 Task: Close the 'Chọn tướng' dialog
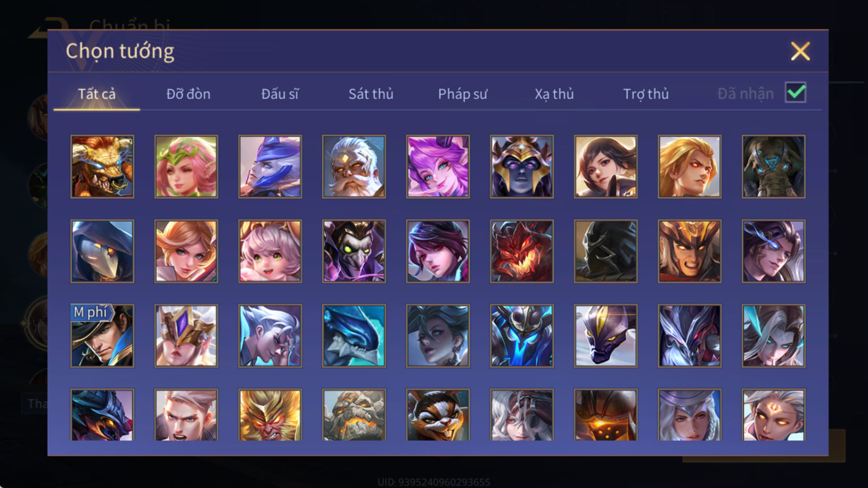pos(800,51)
